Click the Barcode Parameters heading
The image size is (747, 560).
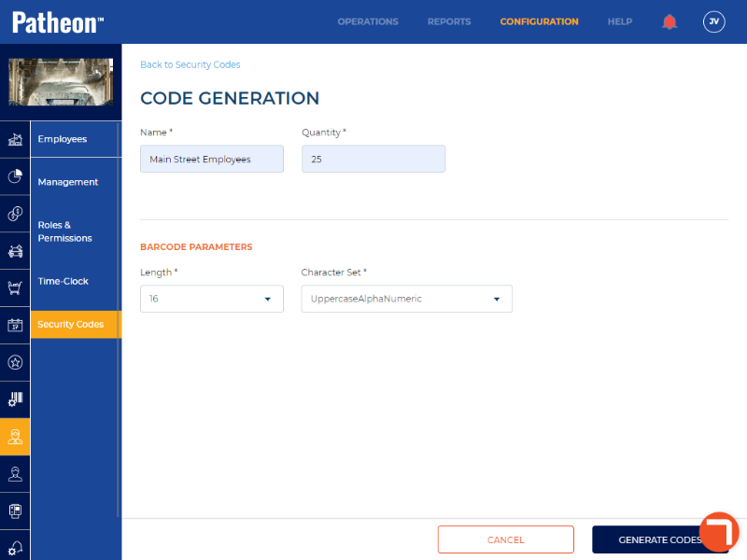(196, 247)
